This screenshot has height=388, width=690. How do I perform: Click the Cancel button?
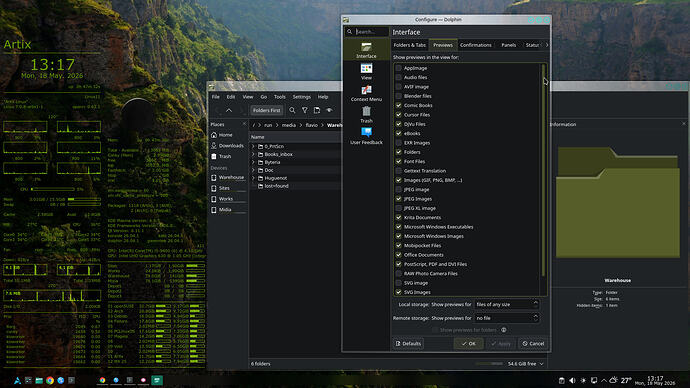[533, 344]
